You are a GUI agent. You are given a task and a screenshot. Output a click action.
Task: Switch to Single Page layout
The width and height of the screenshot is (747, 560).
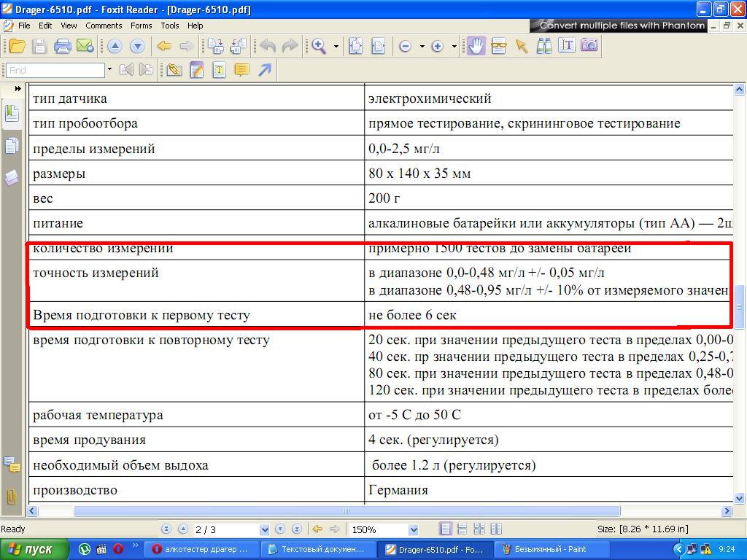point(446,529)
